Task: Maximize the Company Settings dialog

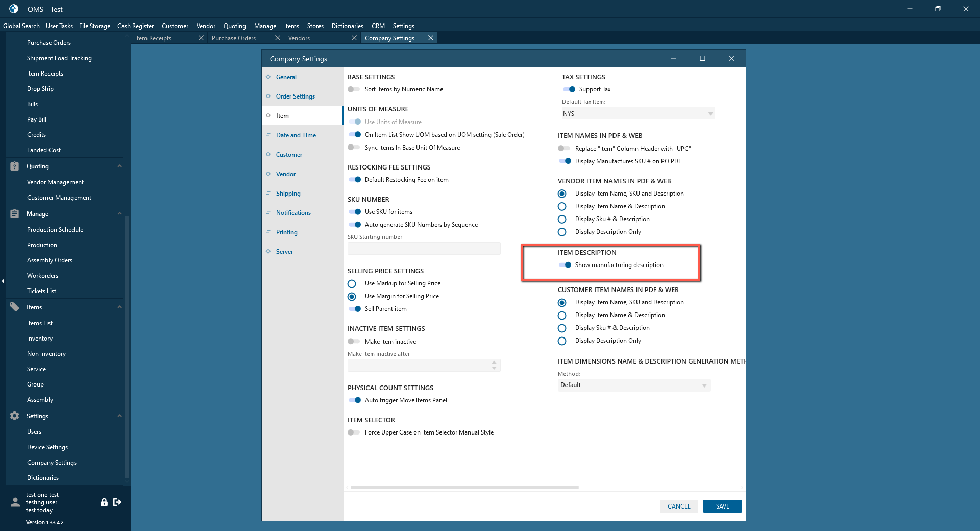Action: click(x=702, y=59)
